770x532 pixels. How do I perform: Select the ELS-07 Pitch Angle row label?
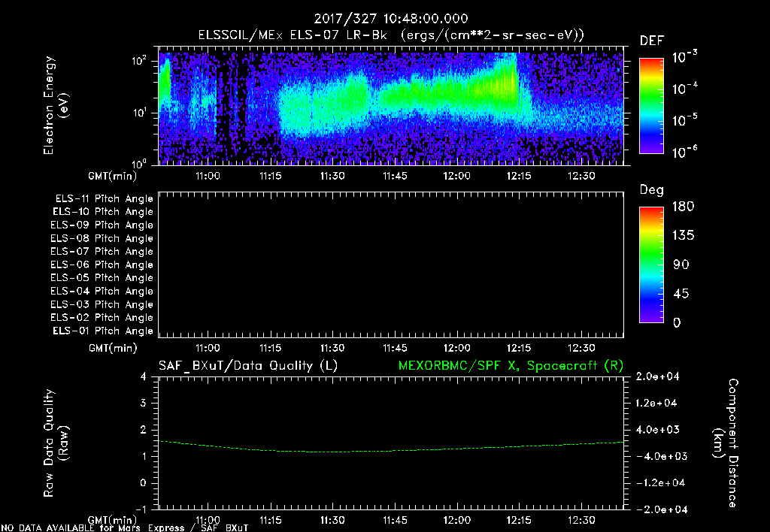point(102,251)
